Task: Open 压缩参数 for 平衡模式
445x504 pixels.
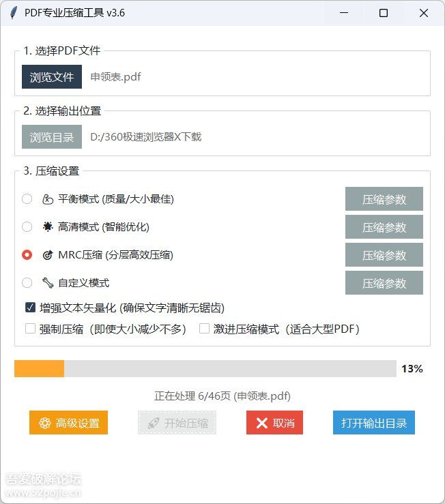Action: coord(384,199)
